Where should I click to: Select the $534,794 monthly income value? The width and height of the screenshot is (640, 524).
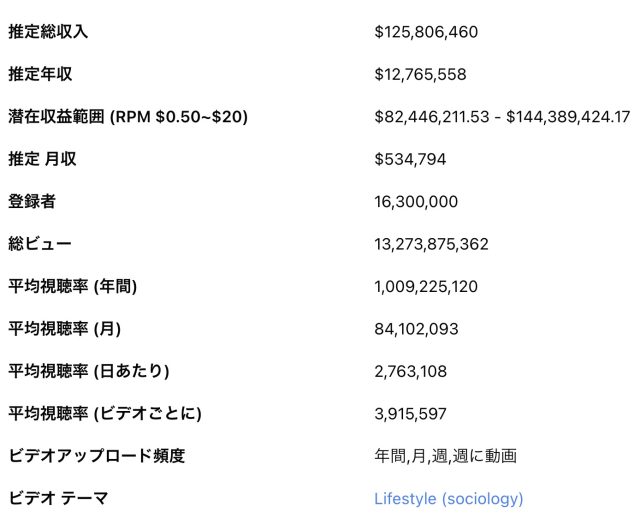[x=410, y=159]
